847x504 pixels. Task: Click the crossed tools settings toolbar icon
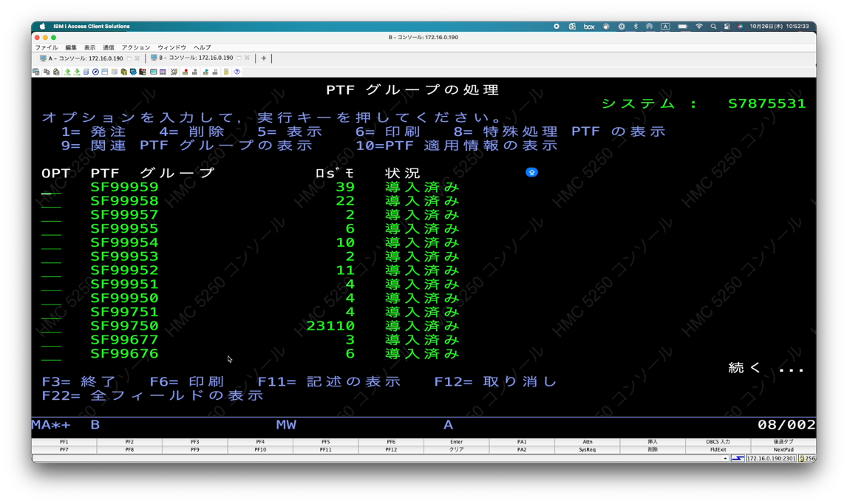174,72
